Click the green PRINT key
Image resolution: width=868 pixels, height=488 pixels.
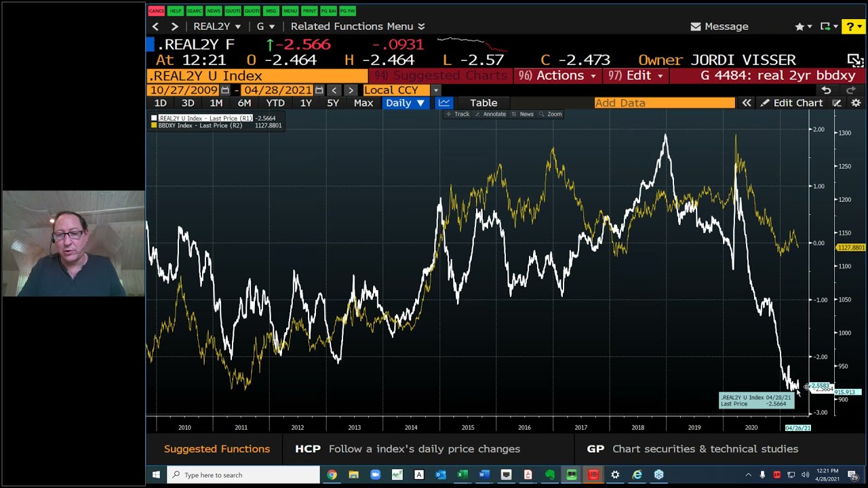point(309,11)
